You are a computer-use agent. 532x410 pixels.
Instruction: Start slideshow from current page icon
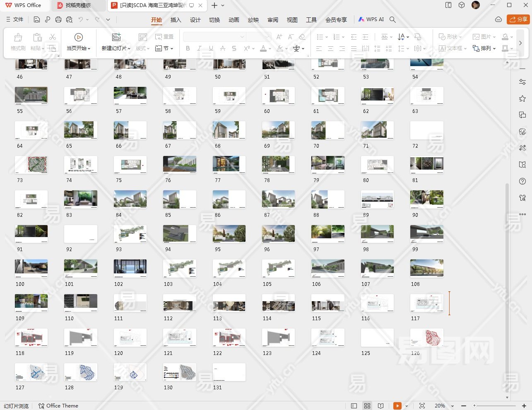(x=78, y=37)
